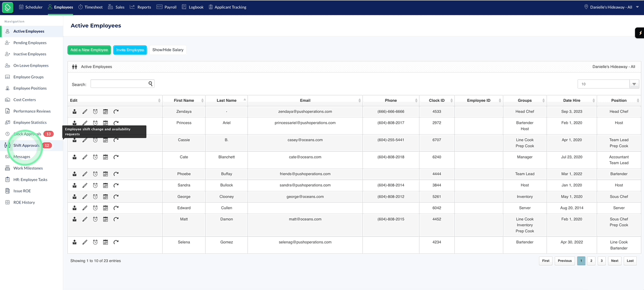Click the curved arrow icon for Phoebe Buffay
The height and width of the screenshot is (290, 644).
pos(116,174)
